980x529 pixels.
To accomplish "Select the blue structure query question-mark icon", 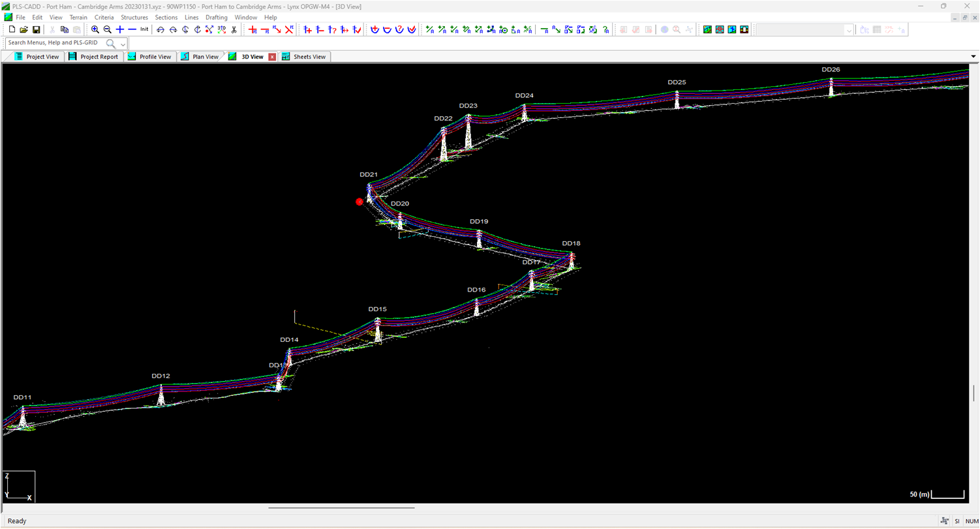I will click(332, 29).
